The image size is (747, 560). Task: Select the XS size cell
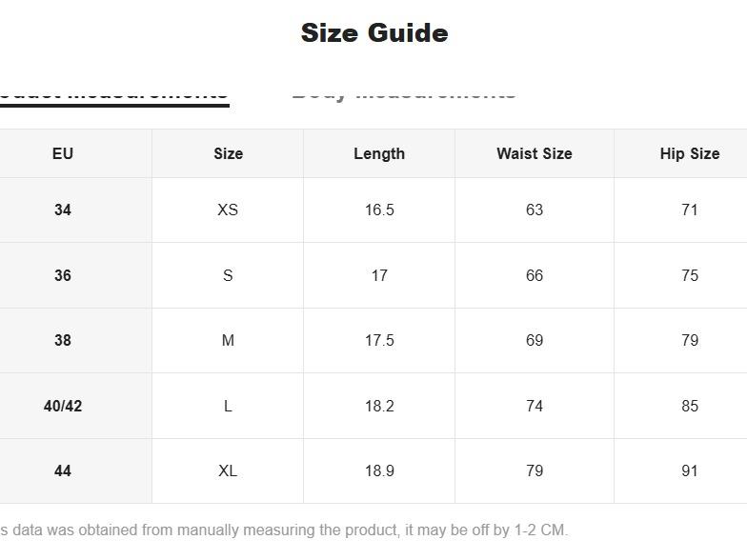point(228,210)
